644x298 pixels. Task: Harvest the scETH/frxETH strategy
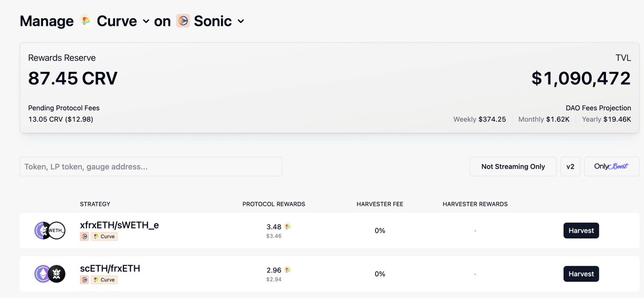(x=581, y=274)
